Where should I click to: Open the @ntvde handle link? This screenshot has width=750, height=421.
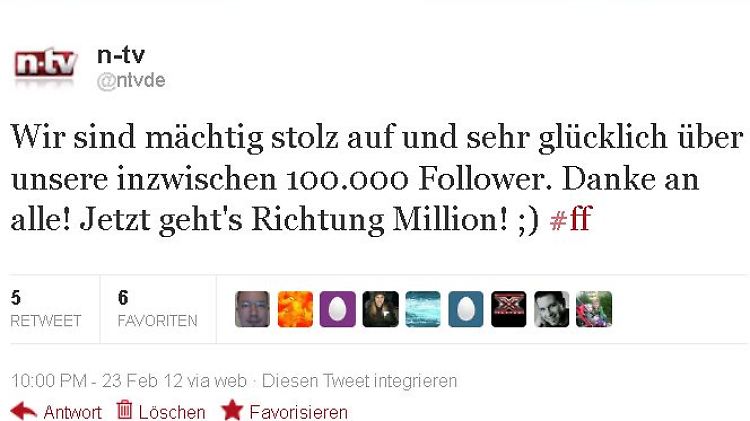[131, 81]
